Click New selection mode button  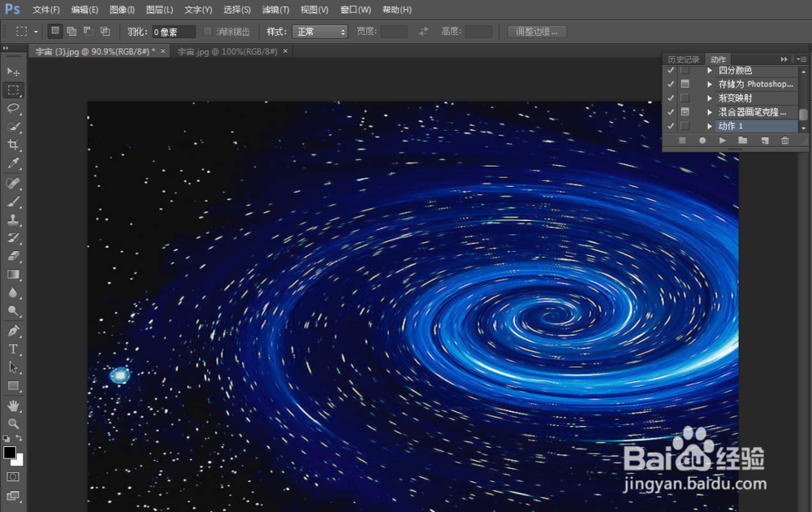click(55, 31)
